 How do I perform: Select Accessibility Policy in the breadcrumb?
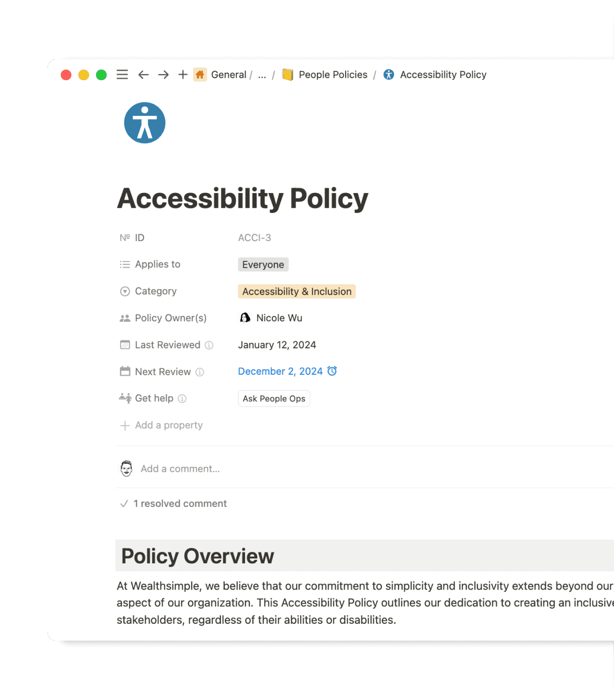pyautogui.click(x=443, y=75)
